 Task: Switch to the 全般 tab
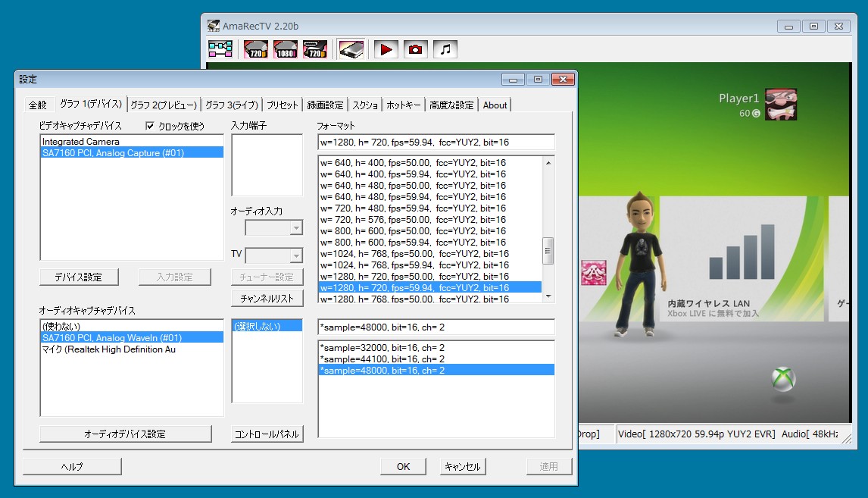[x=38, y=105]
